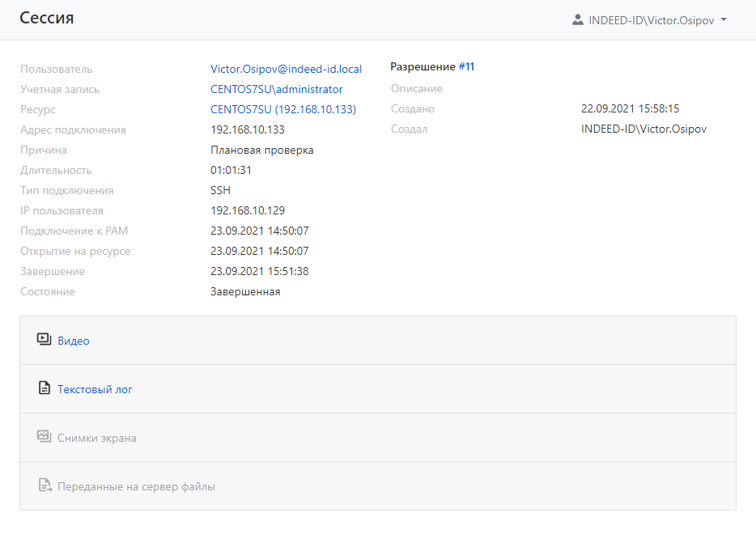Open the Victor.Osipov@indeed-id.local user link
The height and width of the screenshot is (534, 756).
point(286,69)
